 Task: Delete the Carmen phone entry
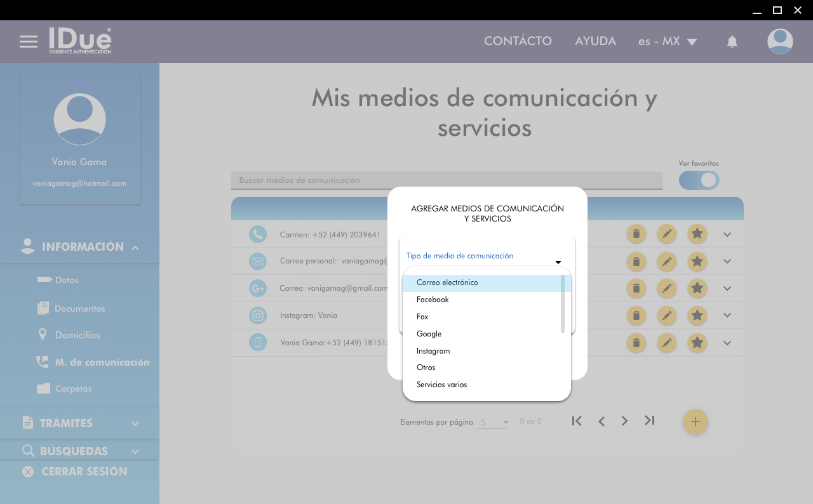point(636,234)
